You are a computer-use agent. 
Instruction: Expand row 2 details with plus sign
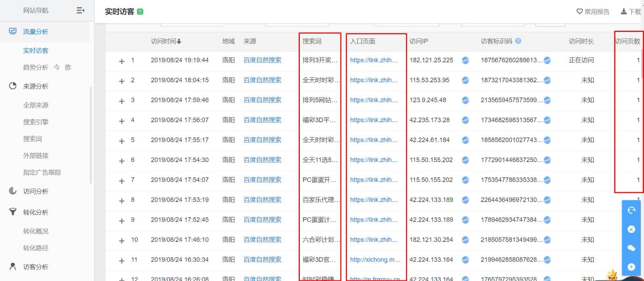pos(122,81)
